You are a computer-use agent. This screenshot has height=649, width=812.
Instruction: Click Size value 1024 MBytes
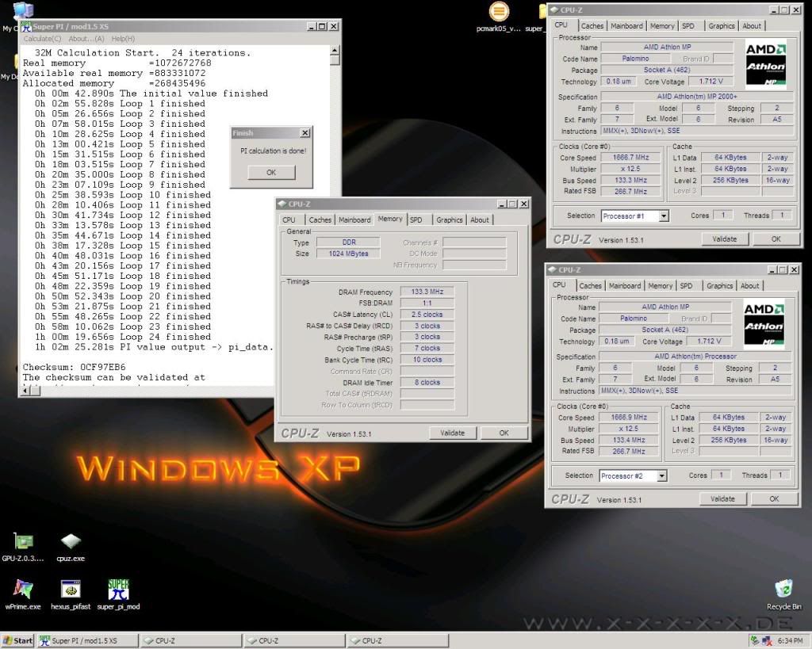coord(348,254)
